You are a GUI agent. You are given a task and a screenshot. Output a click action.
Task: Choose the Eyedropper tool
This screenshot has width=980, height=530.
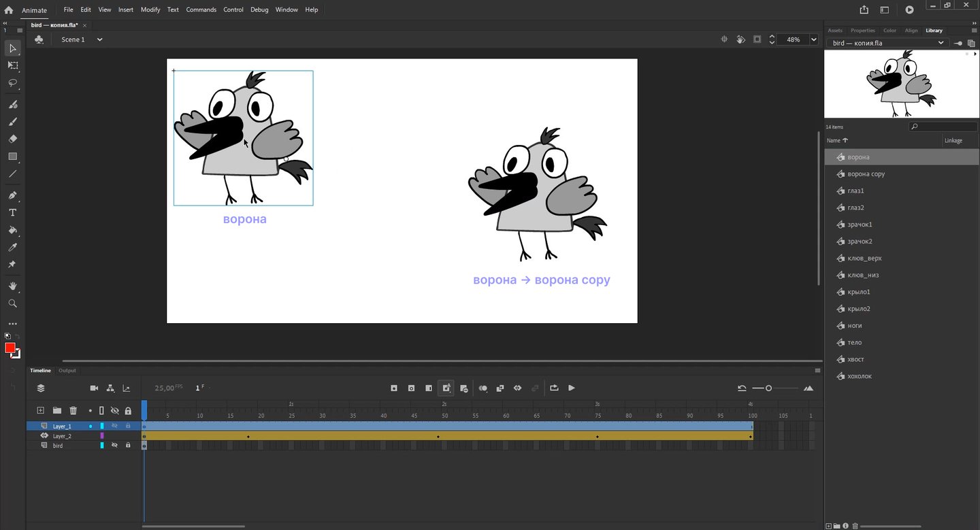point(12,247)
